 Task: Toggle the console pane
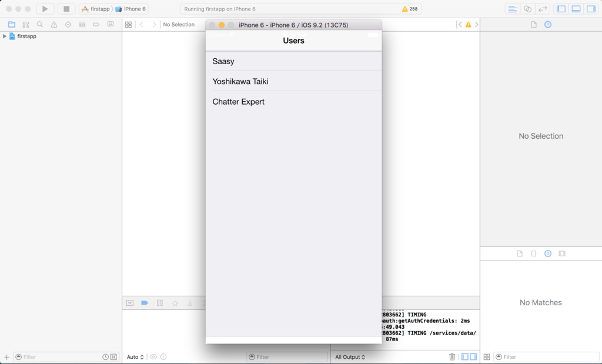pyautogui.click(x=473, y=357)
